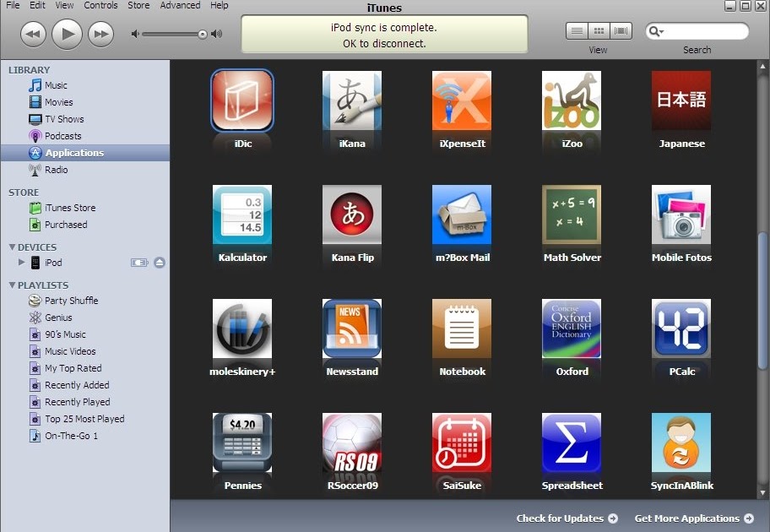
Task: Select the iXpenseIt app icon
Action: (x=462, y=100)
